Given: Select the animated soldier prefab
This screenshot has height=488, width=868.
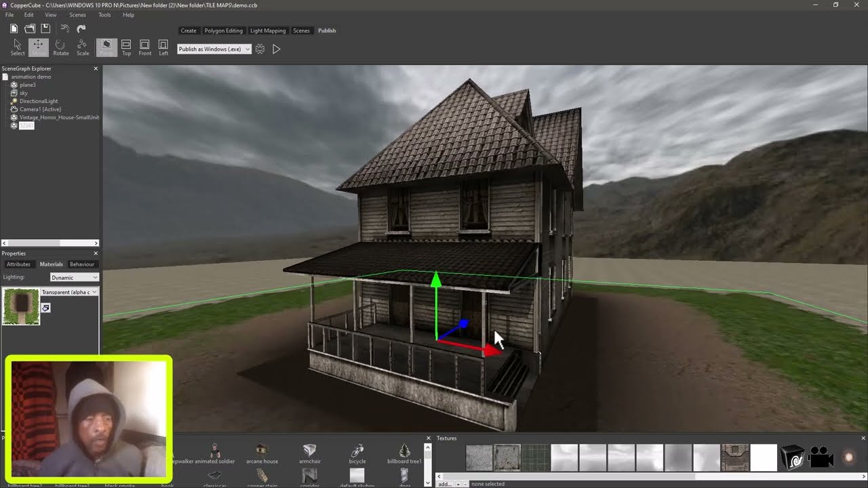Looking at the screenshot, I should [215, 454].
